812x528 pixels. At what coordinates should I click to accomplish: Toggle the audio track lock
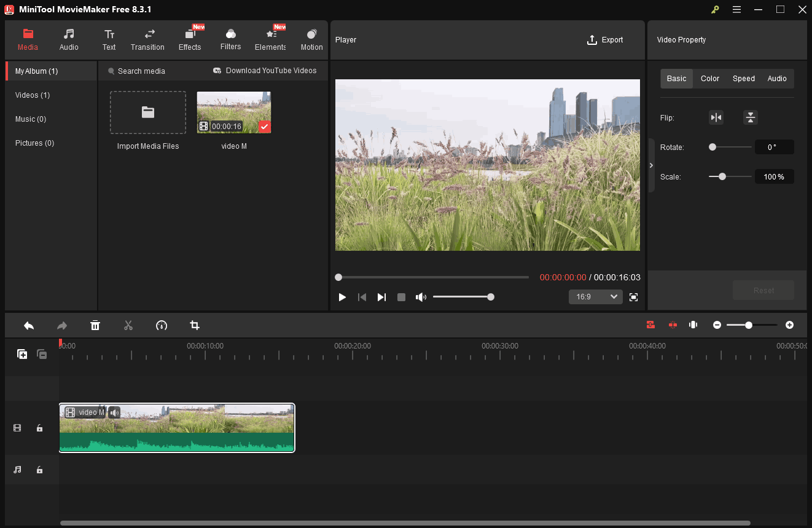click(40, 470)
